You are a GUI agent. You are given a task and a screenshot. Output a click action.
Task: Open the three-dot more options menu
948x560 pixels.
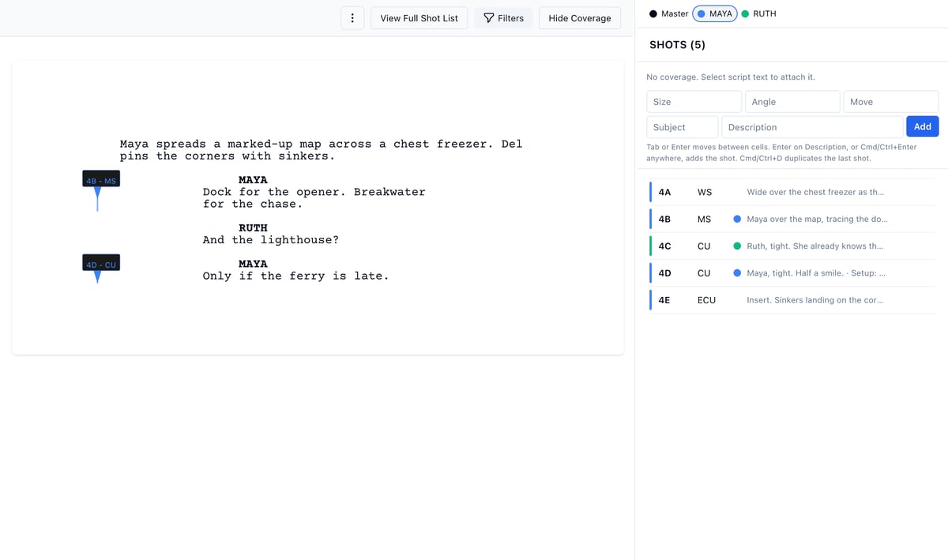click(x=352, y=18)
